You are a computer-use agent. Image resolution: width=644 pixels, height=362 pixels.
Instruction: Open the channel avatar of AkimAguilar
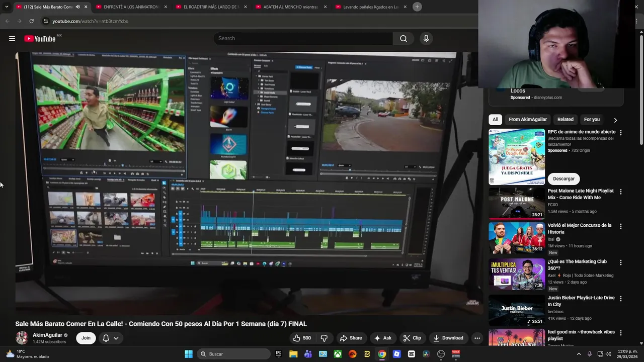[22, 338]
